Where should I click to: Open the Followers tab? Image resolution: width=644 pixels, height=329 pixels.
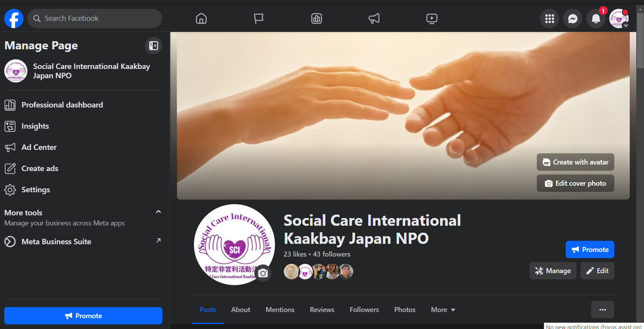pos(364,310)
